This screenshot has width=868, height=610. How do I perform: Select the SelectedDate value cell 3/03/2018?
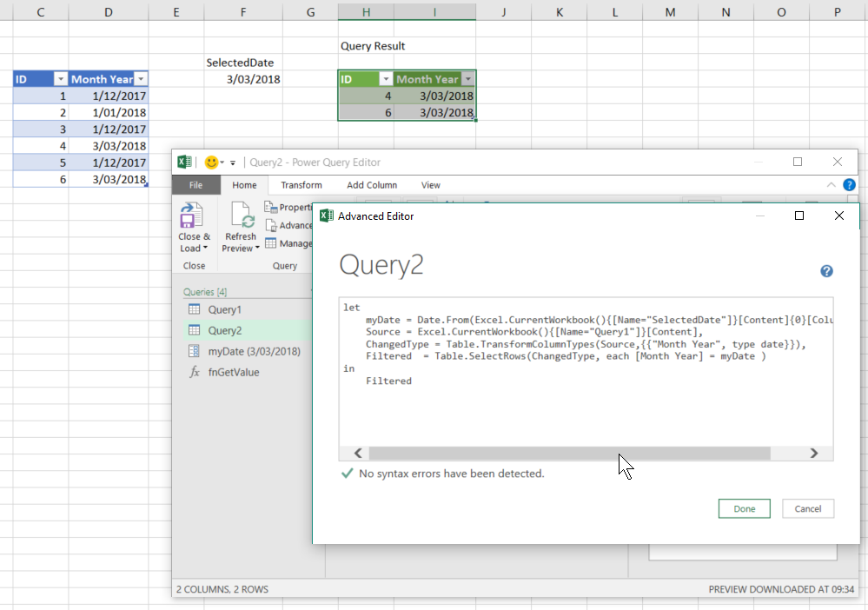(x=243, y=79)
